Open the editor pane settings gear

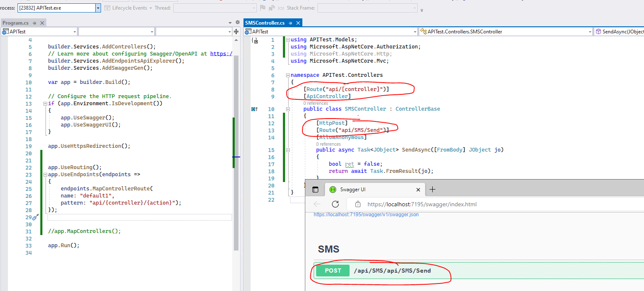238,23
